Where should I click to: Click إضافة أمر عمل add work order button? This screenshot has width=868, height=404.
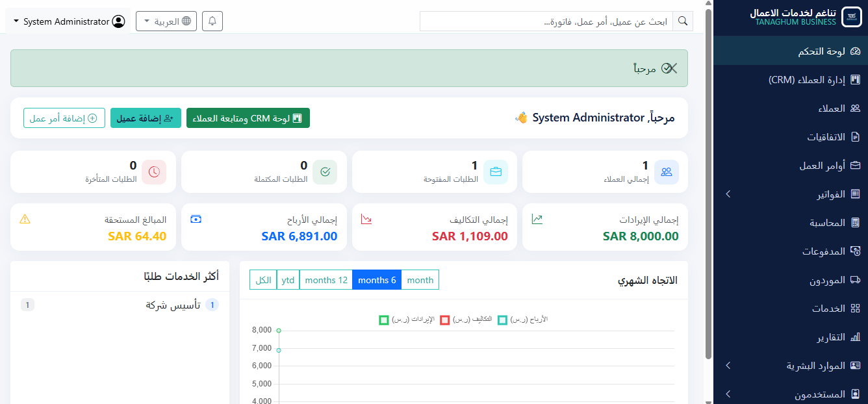[x=64, y=118]
